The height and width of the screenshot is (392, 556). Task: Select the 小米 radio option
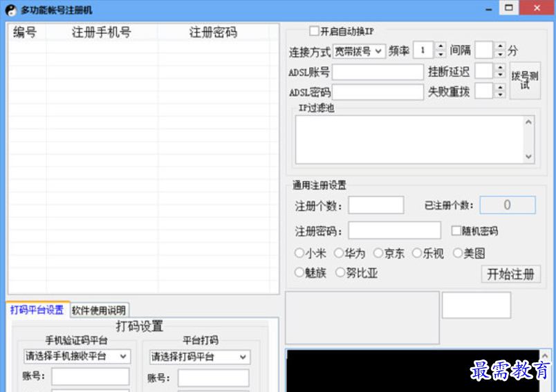(x=299, y=253)
